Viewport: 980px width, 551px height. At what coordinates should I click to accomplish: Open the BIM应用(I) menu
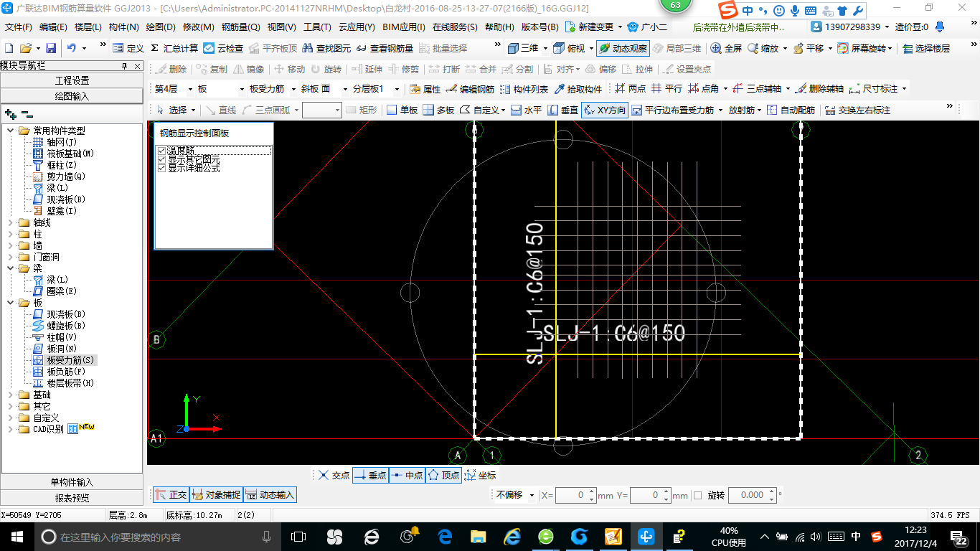click(x=404, y=27)
